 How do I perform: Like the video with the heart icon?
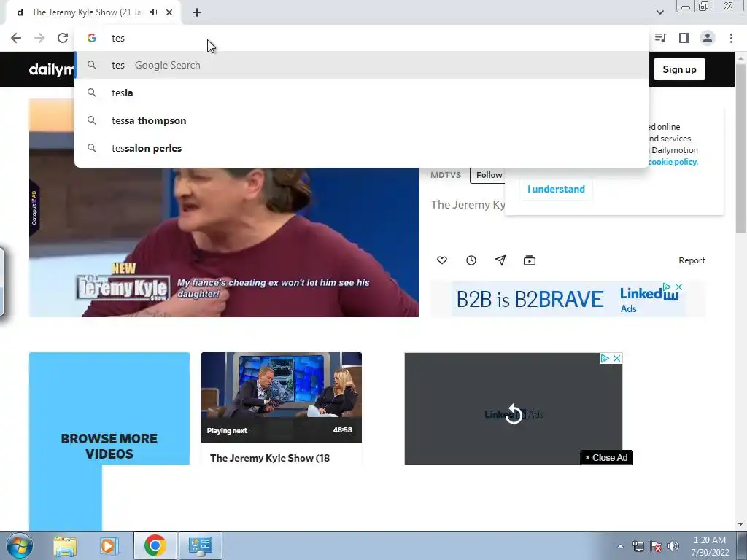point(442,260)
